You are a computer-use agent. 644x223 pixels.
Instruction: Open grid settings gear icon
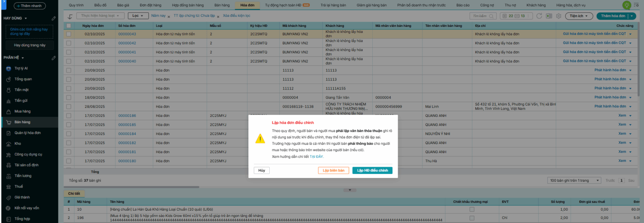559,16
